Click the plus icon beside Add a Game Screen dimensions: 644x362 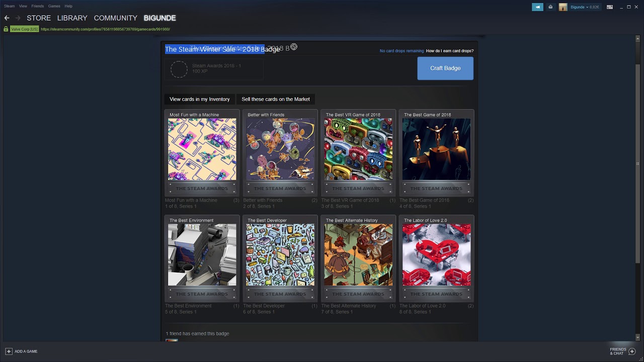9,351
